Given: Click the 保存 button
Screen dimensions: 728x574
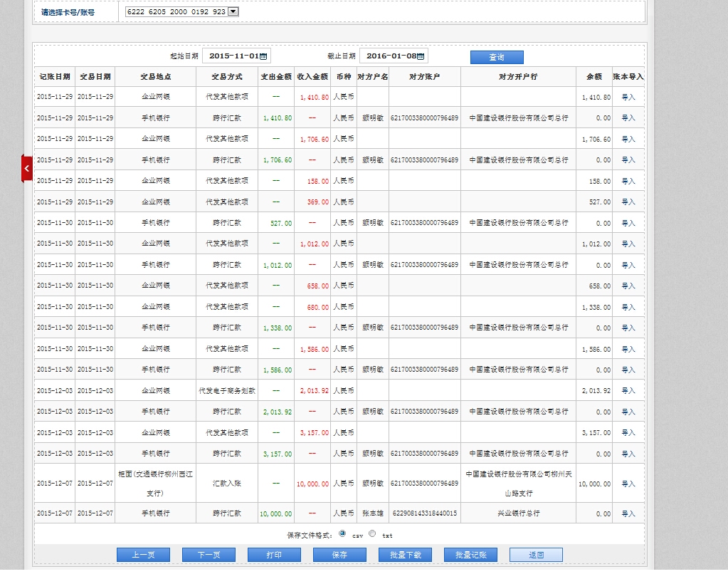Looking at the screenshot, I should click(x=339, y=555).
